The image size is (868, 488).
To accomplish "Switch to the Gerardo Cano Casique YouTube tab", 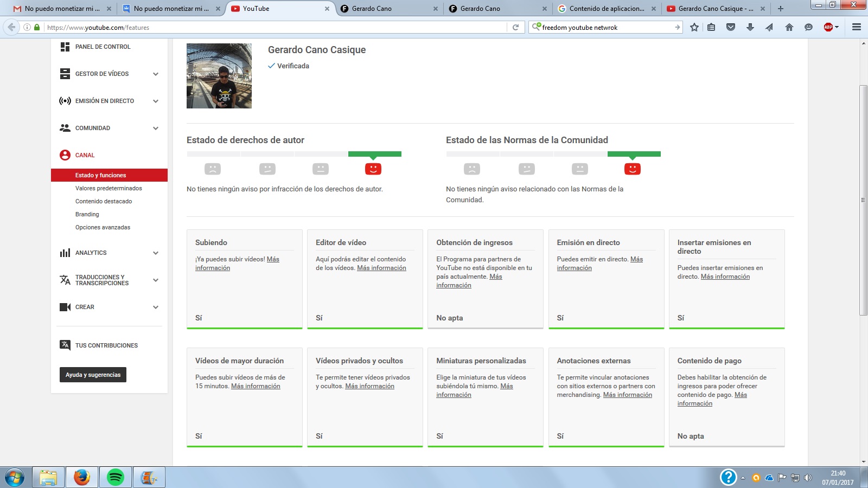I will [715, 9].
